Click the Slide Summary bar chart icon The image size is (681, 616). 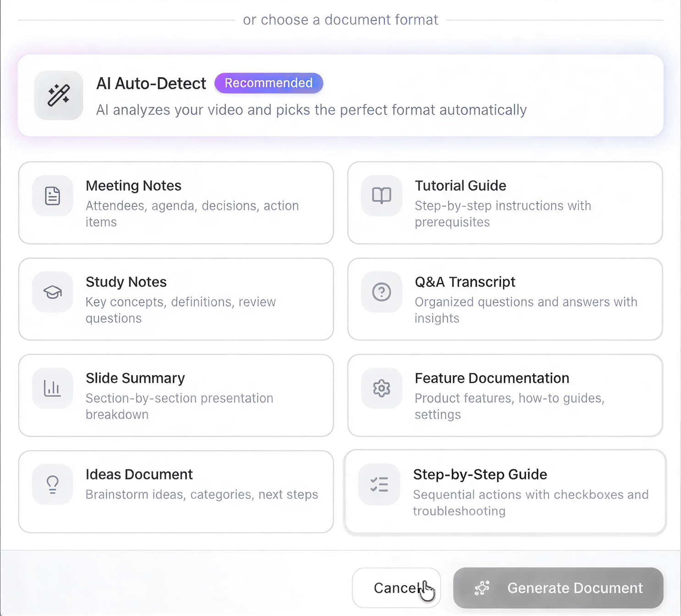(53, 388)
